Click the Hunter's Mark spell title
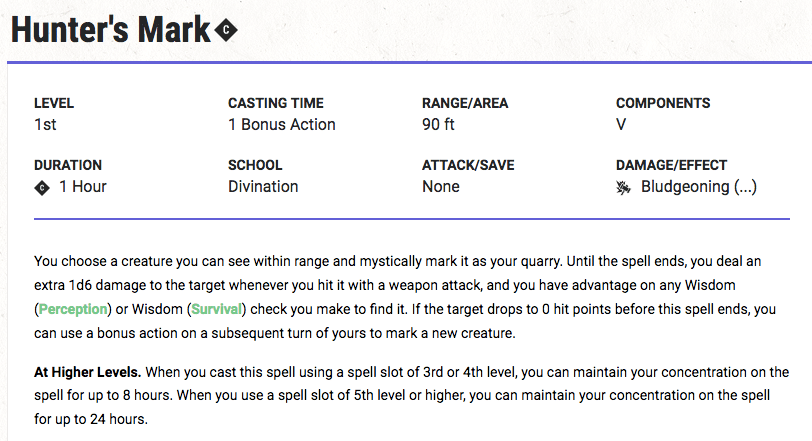Image resolution: width=812 pixels, height=441 pixels. 110,30
